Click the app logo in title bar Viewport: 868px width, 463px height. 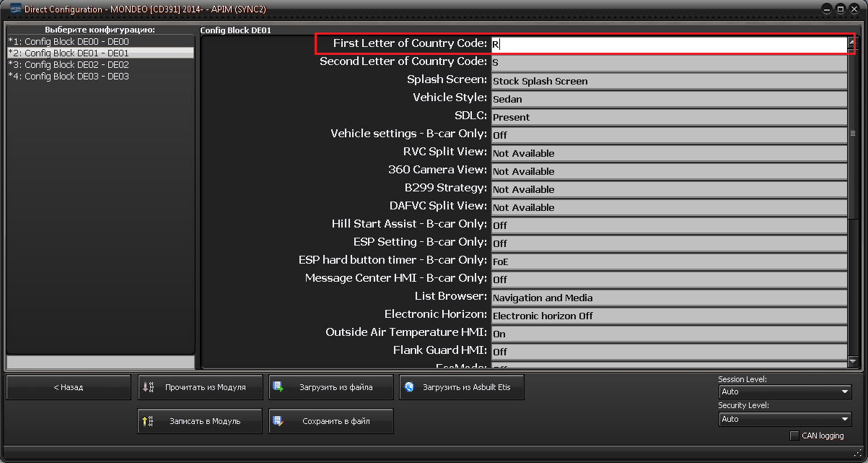tap(14, 9)
